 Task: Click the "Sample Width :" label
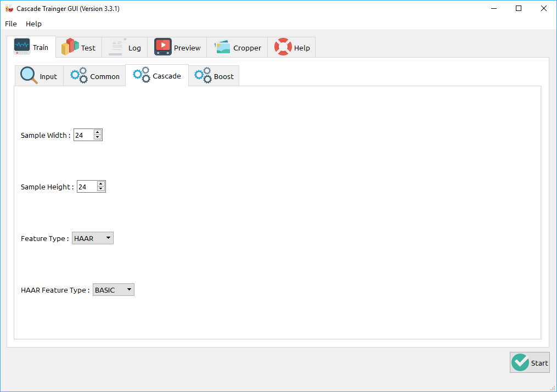click(46, 135)
